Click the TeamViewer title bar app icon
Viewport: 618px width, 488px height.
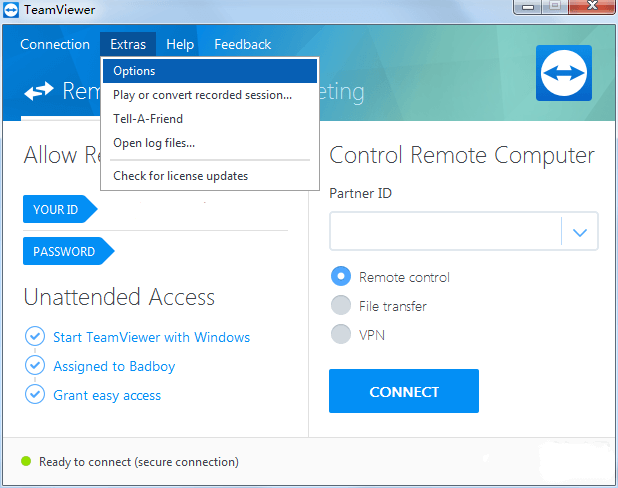(11, 10)
